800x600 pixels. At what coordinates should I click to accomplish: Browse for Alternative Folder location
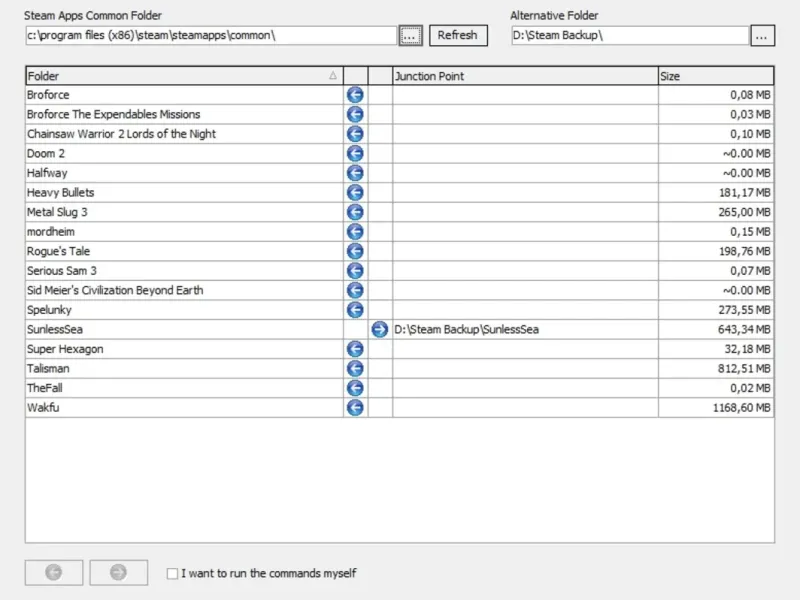pyautogui.click(x=762, y=36)
